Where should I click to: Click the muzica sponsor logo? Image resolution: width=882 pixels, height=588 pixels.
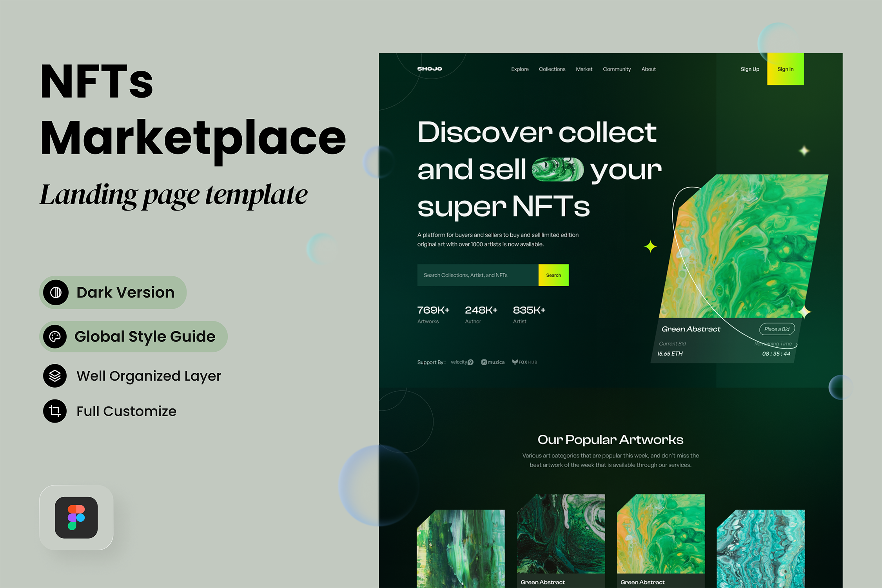point(493,362)
